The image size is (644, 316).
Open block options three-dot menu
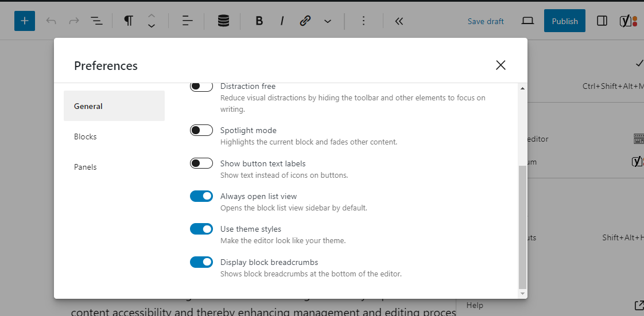click(363, 21)
